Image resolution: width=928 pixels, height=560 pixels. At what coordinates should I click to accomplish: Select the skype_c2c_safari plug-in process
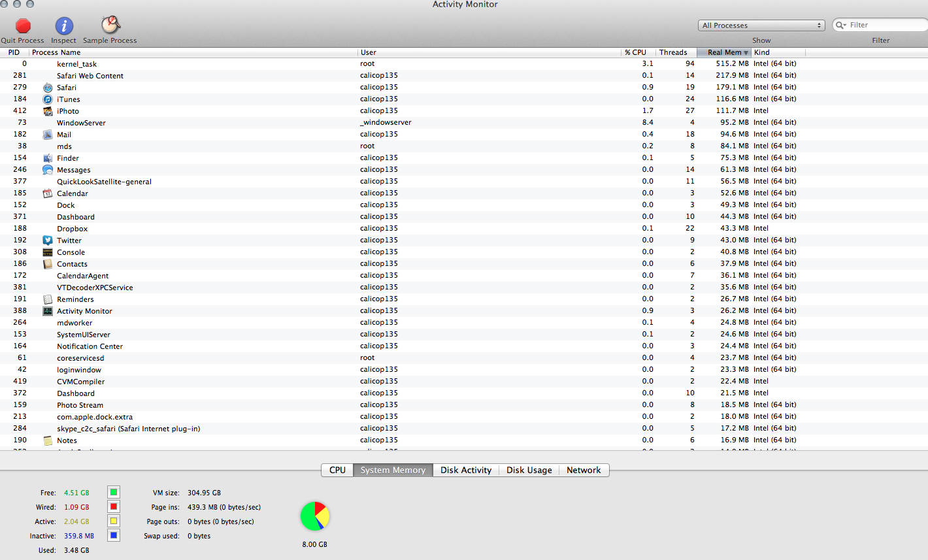coord(464,428)
